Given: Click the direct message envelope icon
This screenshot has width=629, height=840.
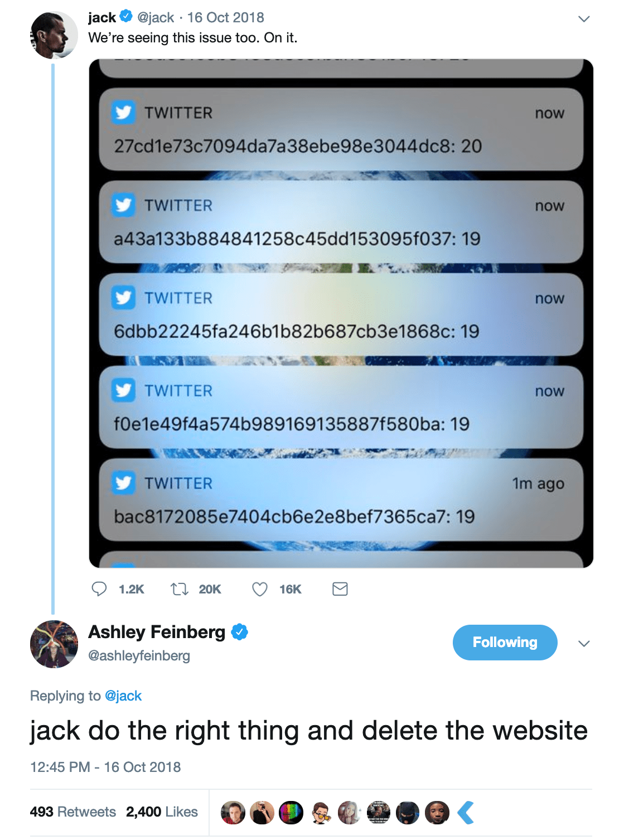Looking at the screenshot, I should [x=340, y=589].
